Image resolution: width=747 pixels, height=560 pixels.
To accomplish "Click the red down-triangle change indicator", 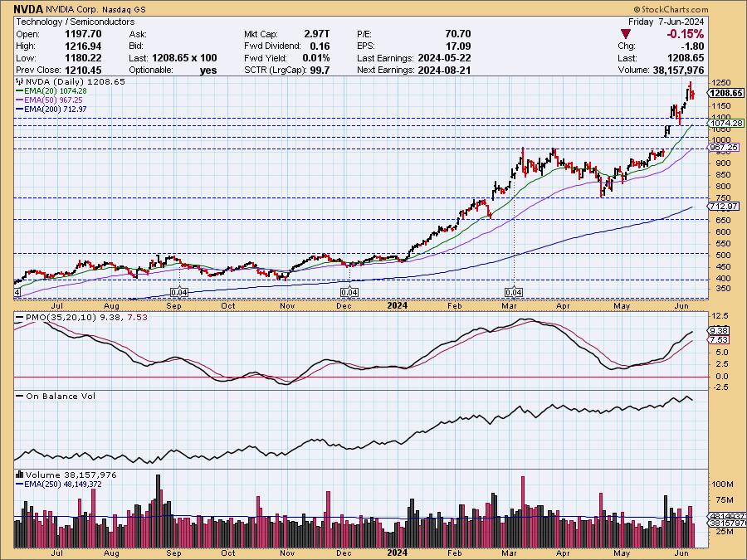I will click(x=626, y=34).
